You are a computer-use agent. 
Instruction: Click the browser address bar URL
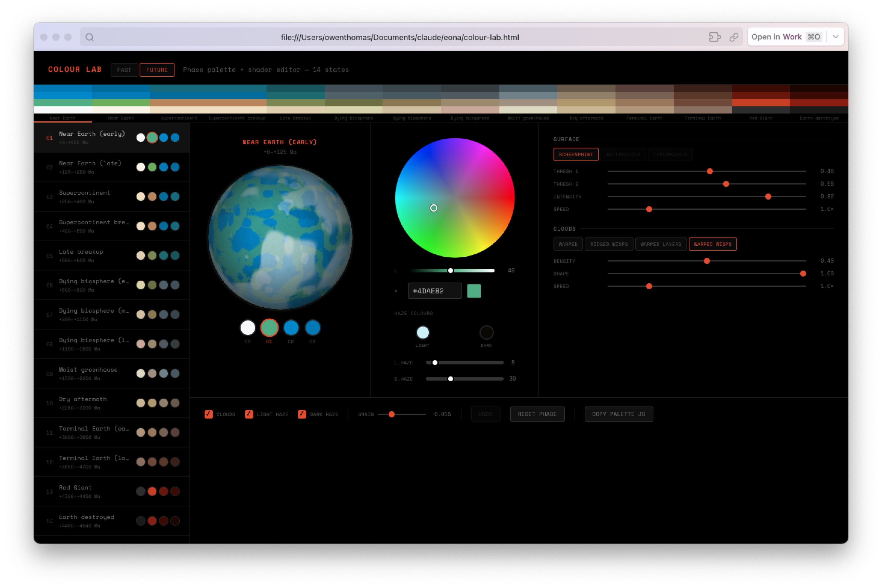(x=400, y=37)
